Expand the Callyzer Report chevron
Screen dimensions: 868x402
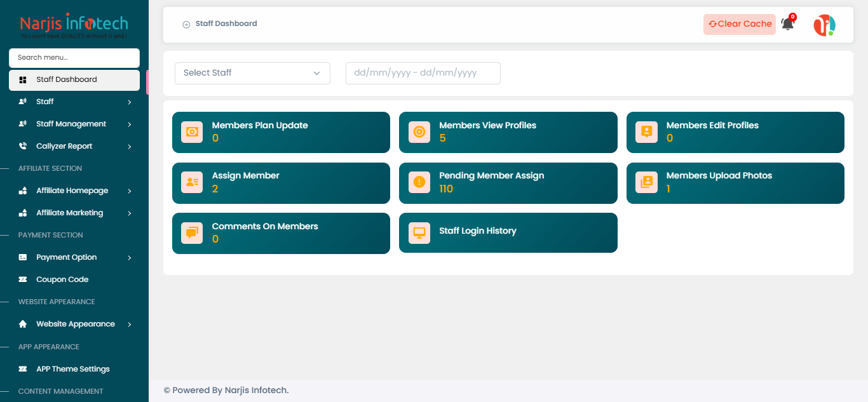pos(129,147)
